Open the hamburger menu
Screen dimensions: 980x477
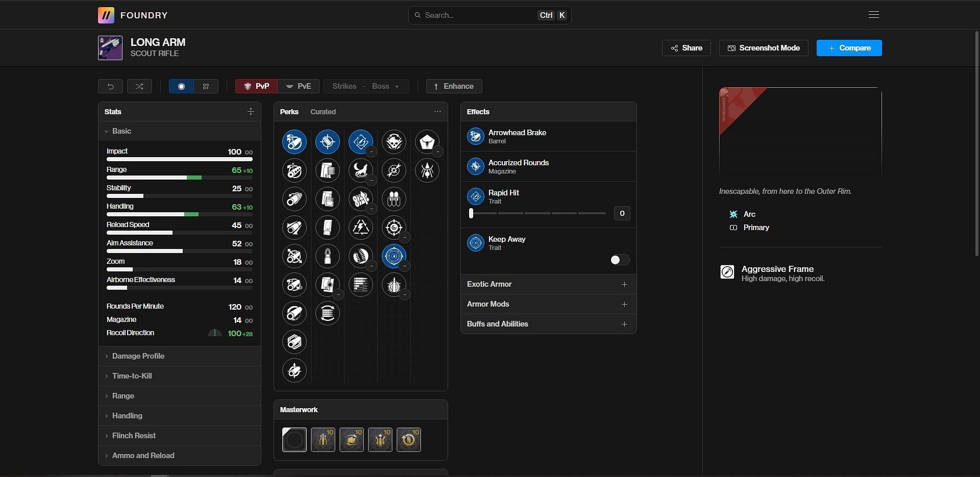tap(874, 15)
